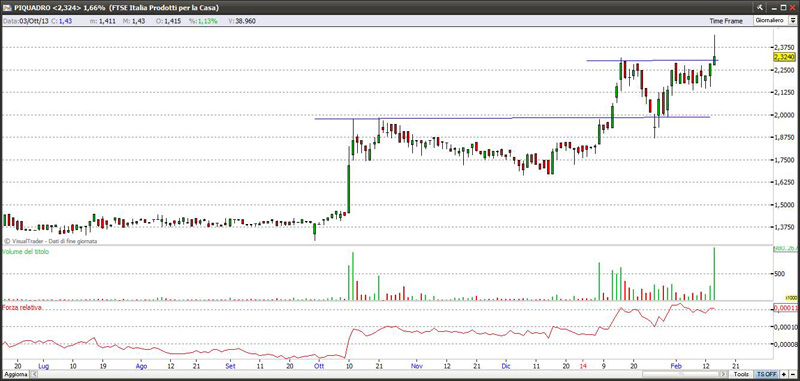Screen dimensions: 800x381
Task: Click the volume value V: 38.960
Action: tap(242, 21)
